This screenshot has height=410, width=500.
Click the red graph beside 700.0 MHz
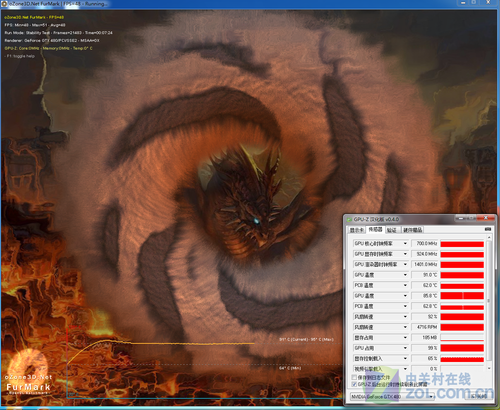pos(462,244)
